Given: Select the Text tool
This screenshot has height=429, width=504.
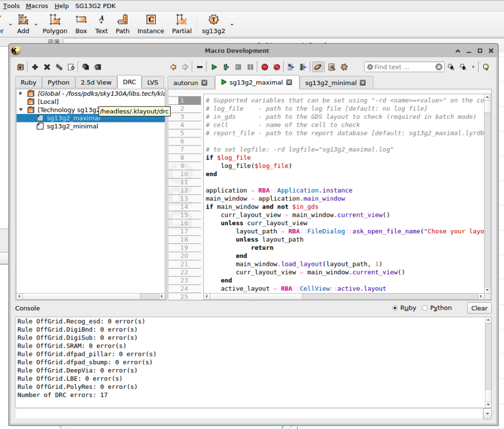Looking at the screenshot, I should 101,25.
